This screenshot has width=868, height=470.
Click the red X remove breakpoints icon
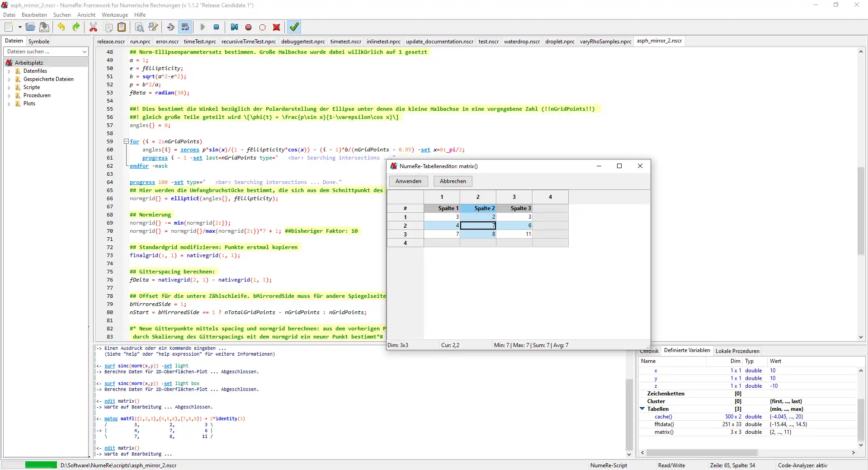276,27
